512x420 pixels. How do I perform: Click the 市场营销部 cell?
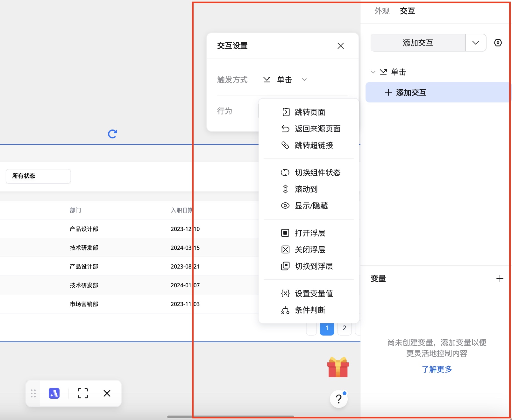pyautogui.click(x=84, y=304)
